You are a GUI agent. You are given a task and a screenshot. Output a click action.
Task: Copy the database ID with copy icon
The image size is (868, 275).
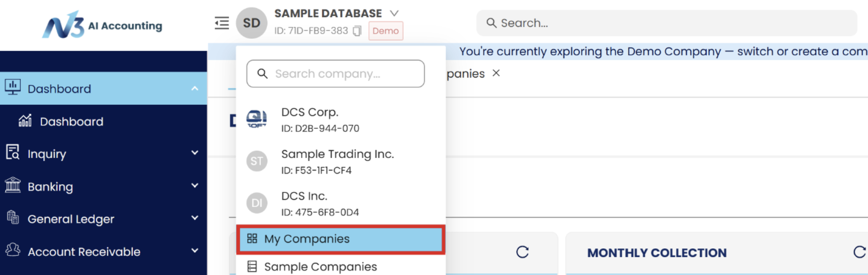357,31
